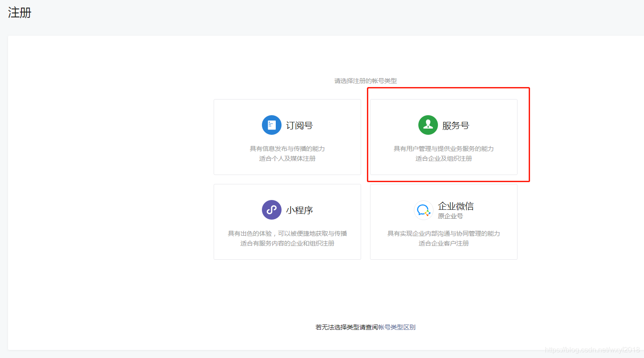Click the 小程序 card description line
Image resolution: width=644 pixels, height=358 pixels.
(x=287, y=233)
